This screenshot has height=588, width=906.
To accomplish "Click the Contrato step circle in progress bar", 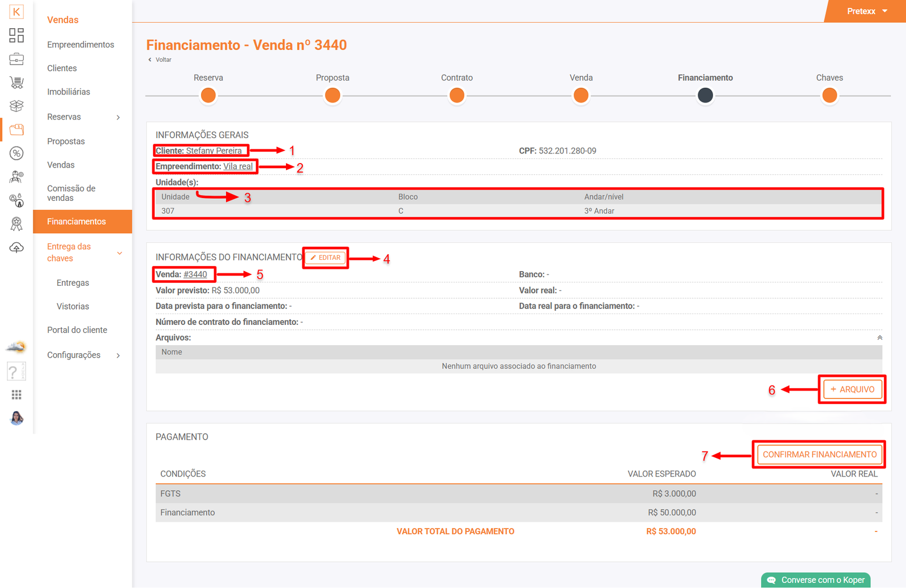I will pos(456,96).
